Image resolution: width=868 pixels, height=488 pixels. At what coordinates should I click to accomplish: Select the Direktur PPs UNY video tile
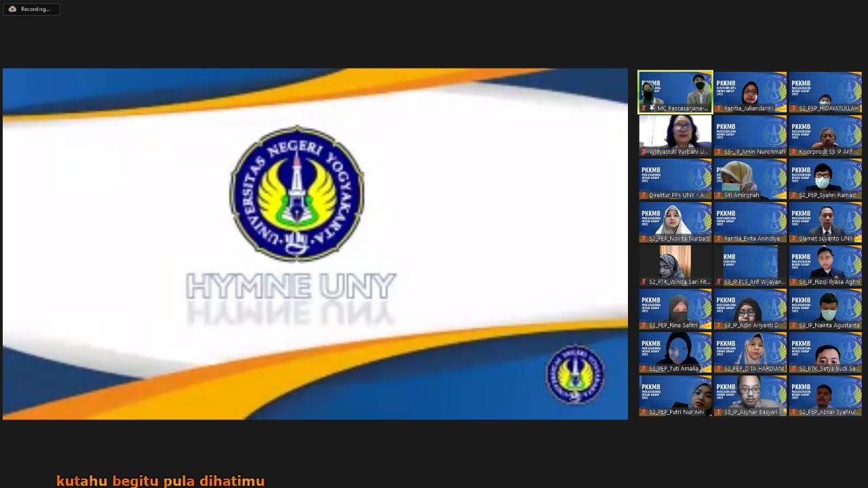[x=675, y=177]
